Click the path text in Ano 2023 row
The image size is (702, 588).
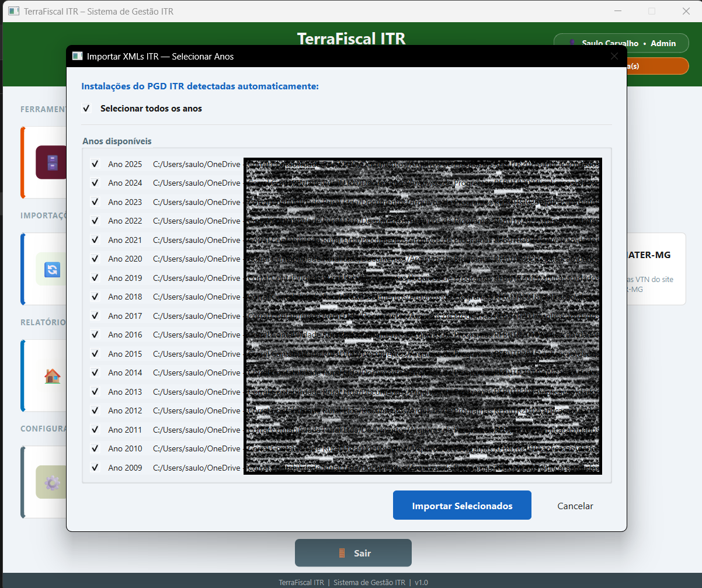pyautogui.click(x=376, y=202)
